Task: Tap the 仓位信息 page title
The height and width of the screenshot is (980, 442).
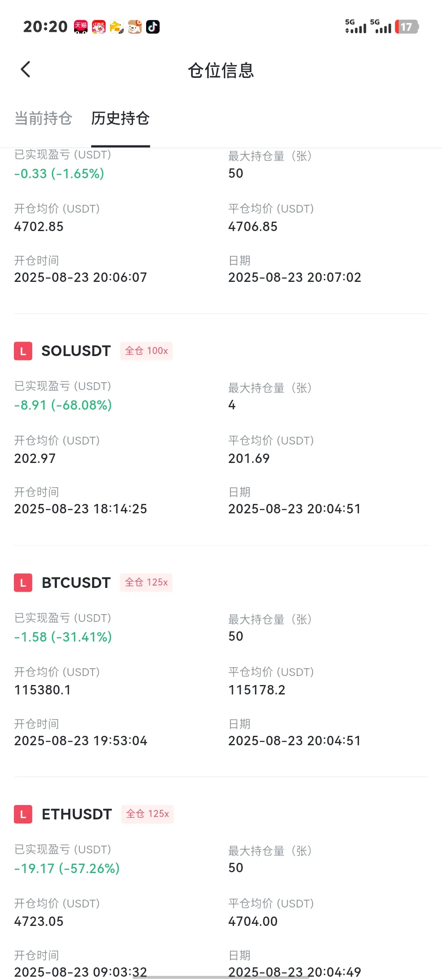Action: tap(221, 70)
